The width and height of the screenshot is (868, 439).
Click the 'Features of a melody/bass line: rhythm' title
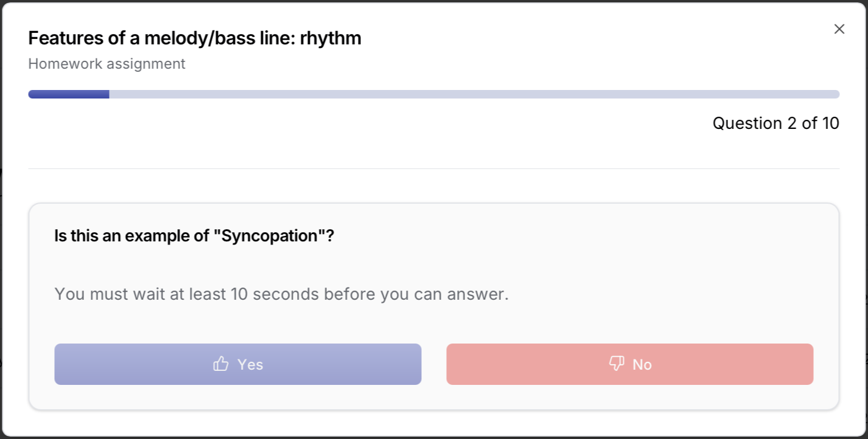(195, 38)
